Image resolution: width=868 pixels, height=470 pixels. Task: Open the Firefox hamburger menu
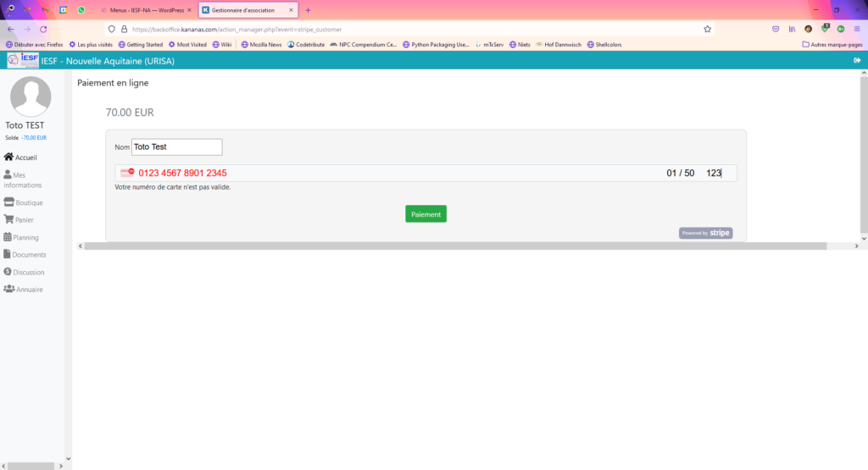tap(857, 30)
